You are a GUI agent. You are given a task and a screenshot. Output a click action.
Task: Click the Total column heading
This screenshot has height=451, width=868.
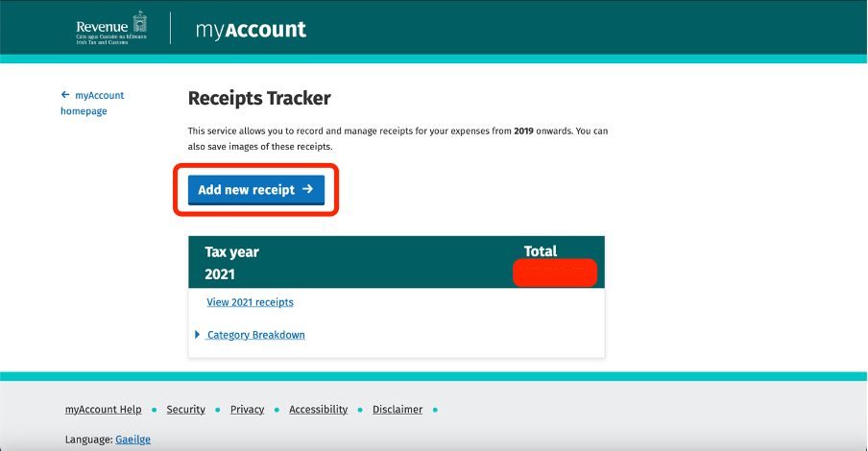pyautogui.click(x=541, y=251)
